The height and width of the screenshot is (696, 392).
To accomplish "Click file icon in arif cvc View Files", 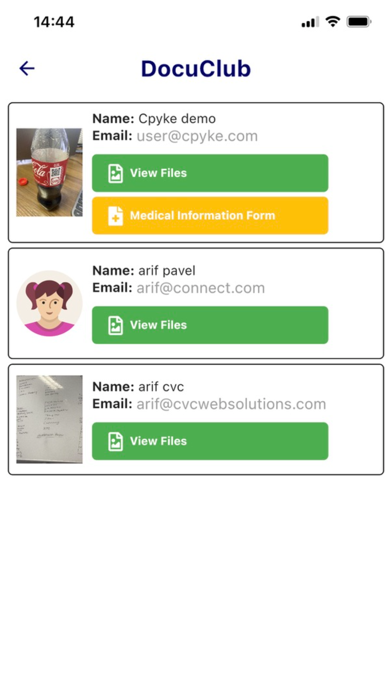I will (x=115, y=441).
